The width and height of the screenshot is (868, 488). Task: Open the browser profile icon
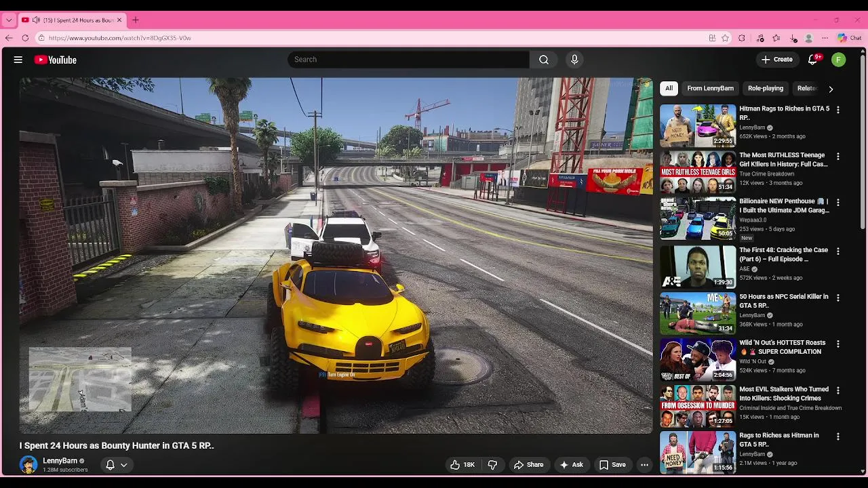point(809,38)
